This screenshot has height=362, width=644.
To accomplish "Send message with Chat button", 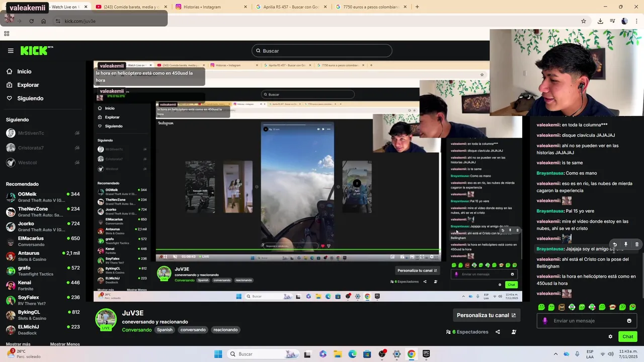I will click(628, 337).
